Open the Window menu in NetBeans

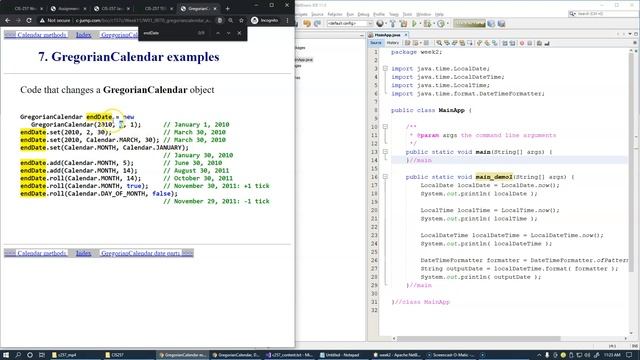coord(424,14)
